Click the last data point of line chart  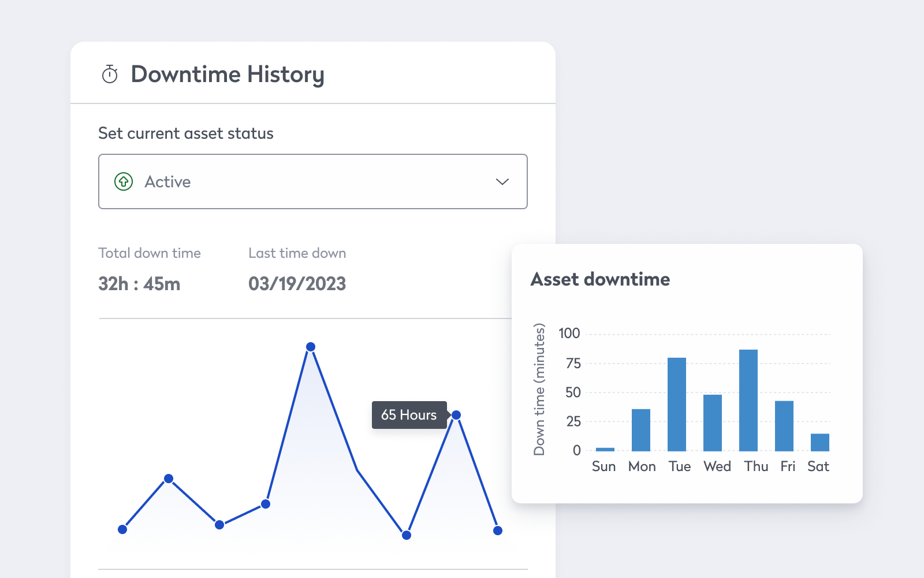coord(498,531)
